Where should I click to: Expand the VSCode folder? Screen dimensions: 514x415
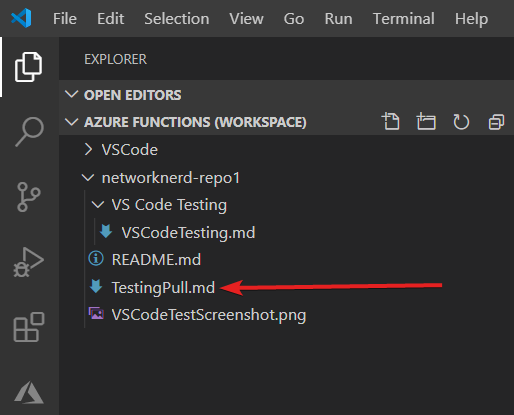(129, 150)
